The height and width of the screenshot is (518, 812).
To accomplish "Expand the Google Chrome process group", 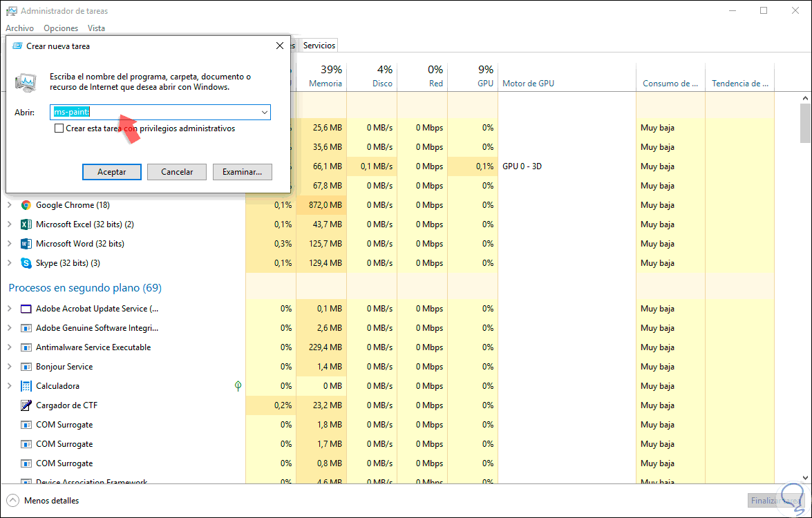I will [x=10, y=205].
